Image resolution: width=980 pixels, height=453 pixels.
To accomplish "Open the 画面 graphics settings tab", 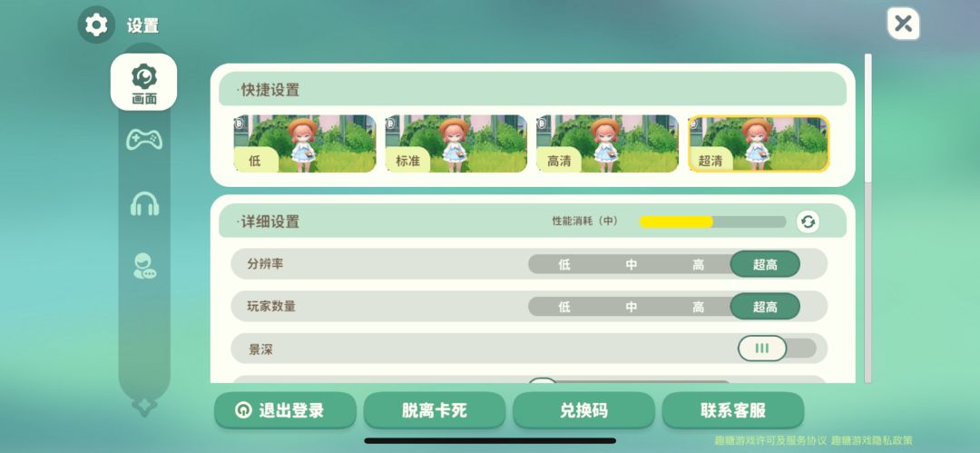I will [x=143, y=82].
